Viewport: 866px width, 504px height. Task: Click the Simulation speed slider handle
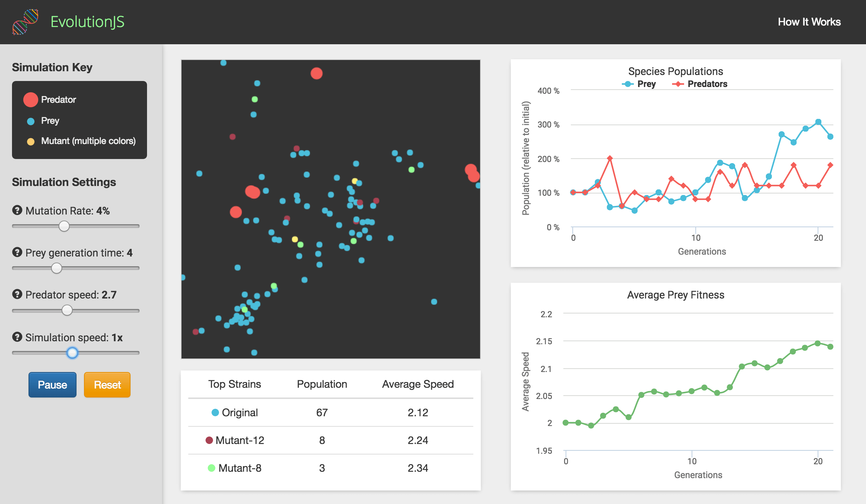coord(72,353)
